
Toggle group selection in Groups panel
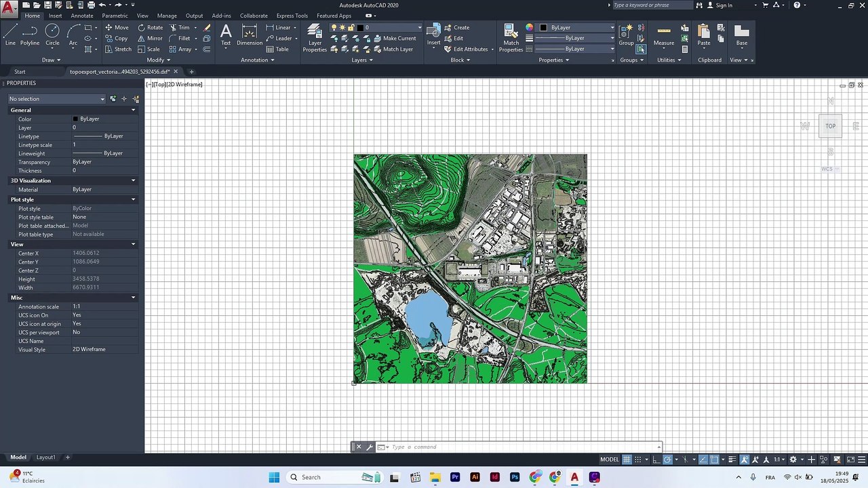641,49
